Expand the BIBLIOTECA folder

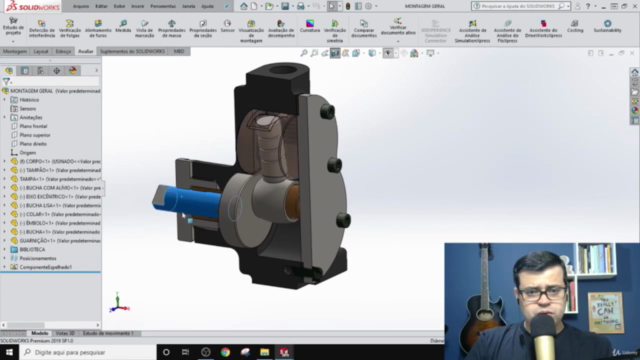coord(4,249)
